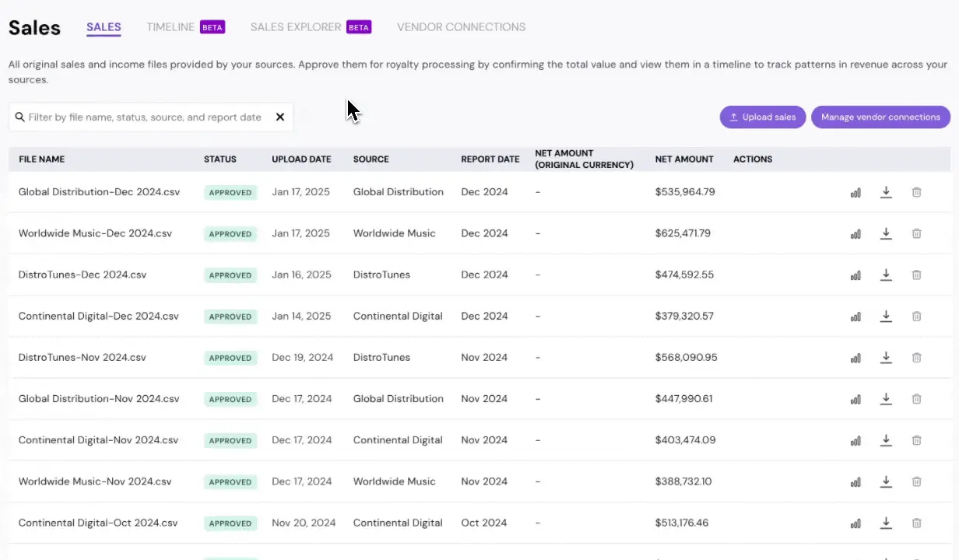Delete Continental Digital-Oct 2024.csv row

pos(917,523)
